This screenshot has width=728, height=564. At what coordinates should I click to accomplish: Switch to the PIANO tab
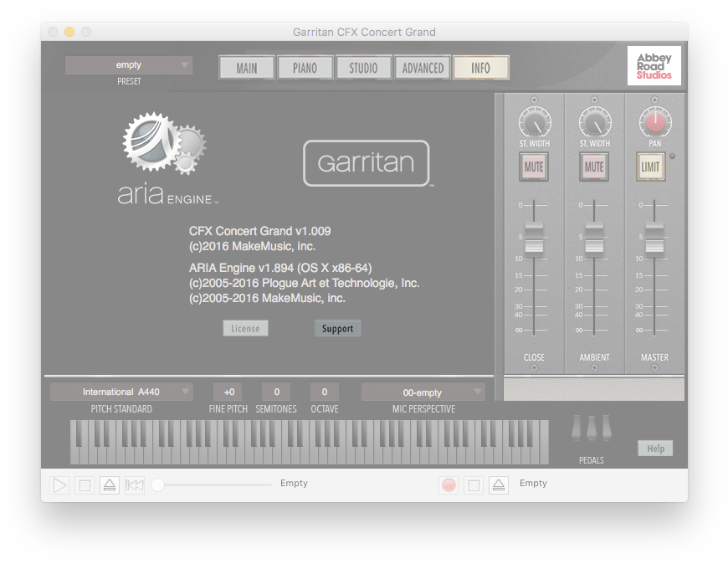pyautogui.click(x=305, y=68)
